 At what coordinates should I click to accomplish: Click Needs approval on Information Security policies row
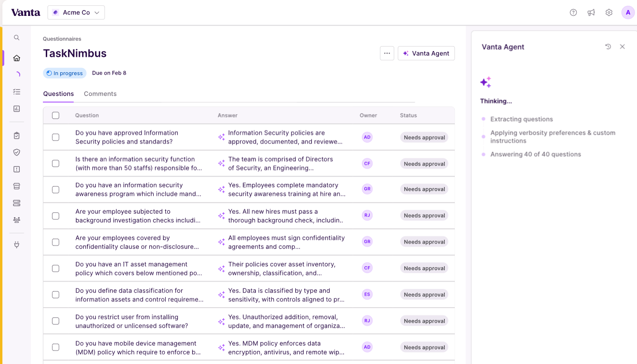(x=424, y=137)
